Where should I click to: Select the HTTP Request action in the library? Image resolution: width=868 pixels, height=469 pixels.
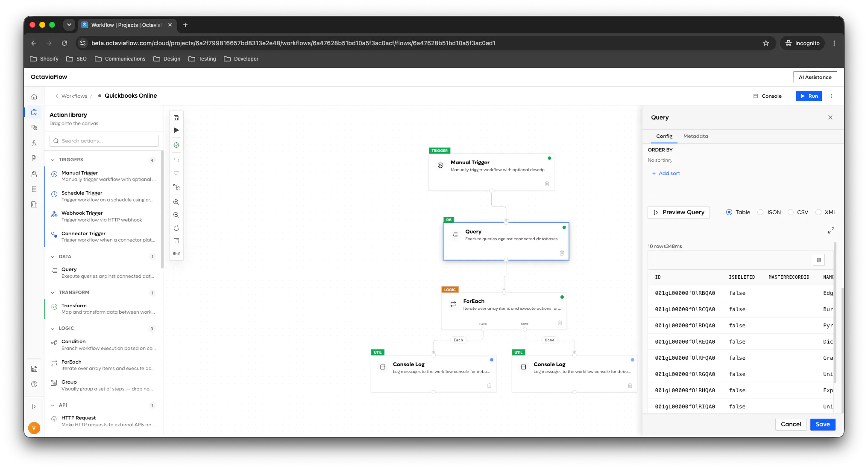tap(103, 421)
